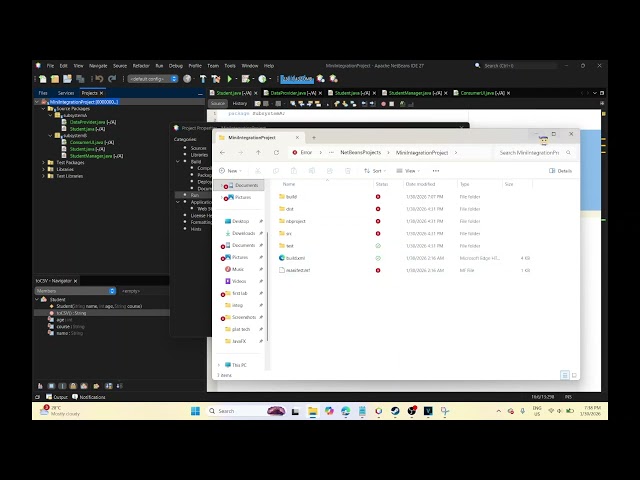Click the globe browser icon in NetBeans toolbar
The width and height of the screenshot is (640, 480).
click(x=187, y=79)
